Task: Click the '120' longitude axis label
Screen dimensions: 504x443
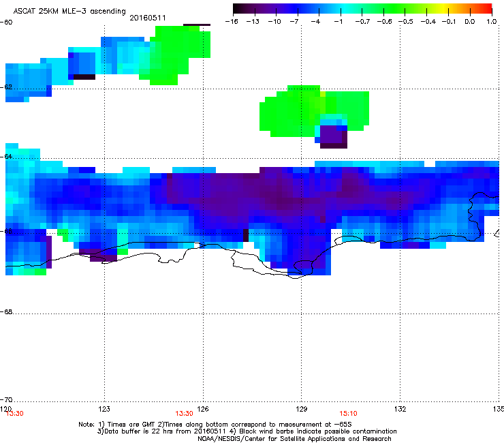Action: click(5, 408)
